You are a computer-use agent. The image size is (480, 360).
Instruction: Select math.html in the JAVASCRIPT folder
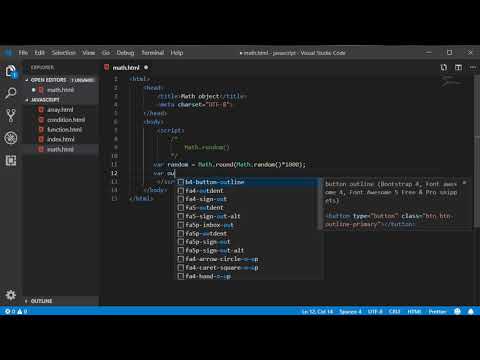pos(60,149)
